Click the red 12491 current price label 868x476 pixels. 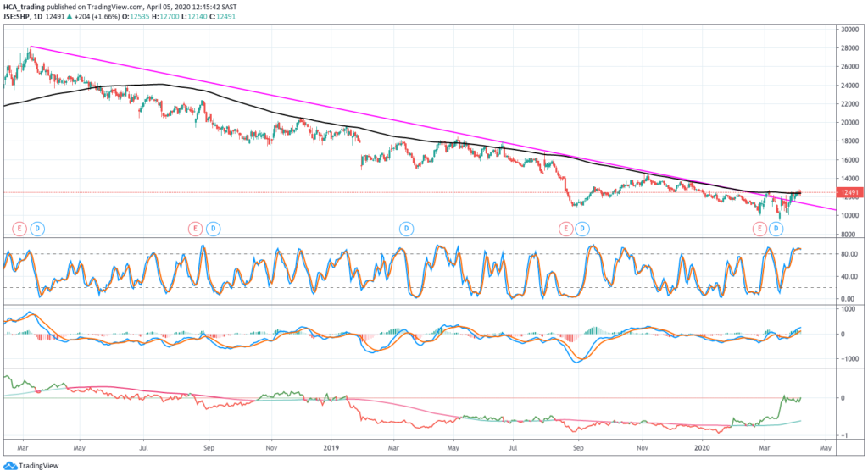coord(849,193)
